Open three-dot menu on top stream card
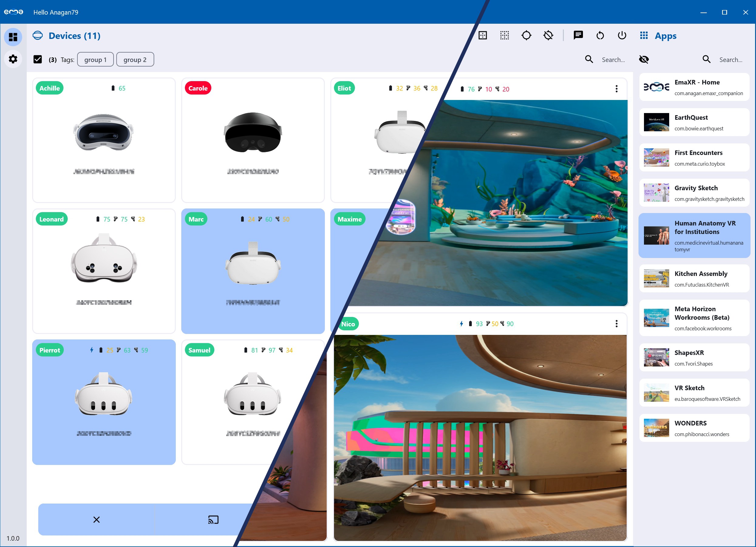The height and width of the screenshot is (547, 756). (616, 89)
